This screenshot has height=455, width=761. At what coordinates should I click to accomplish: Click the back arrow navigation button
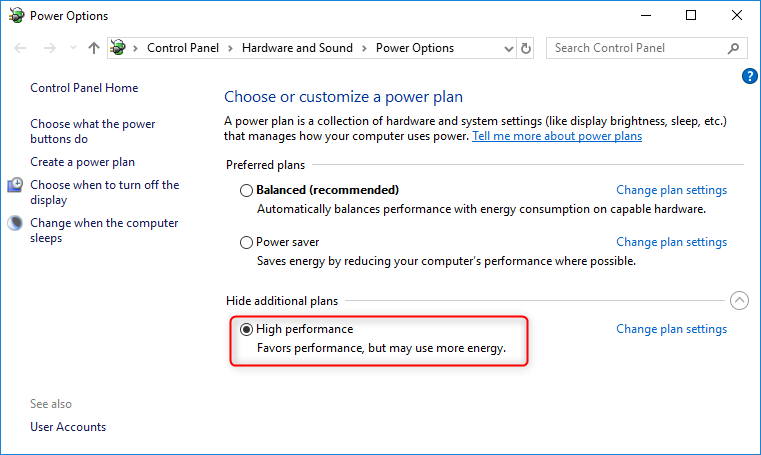[x=22, y=48]
